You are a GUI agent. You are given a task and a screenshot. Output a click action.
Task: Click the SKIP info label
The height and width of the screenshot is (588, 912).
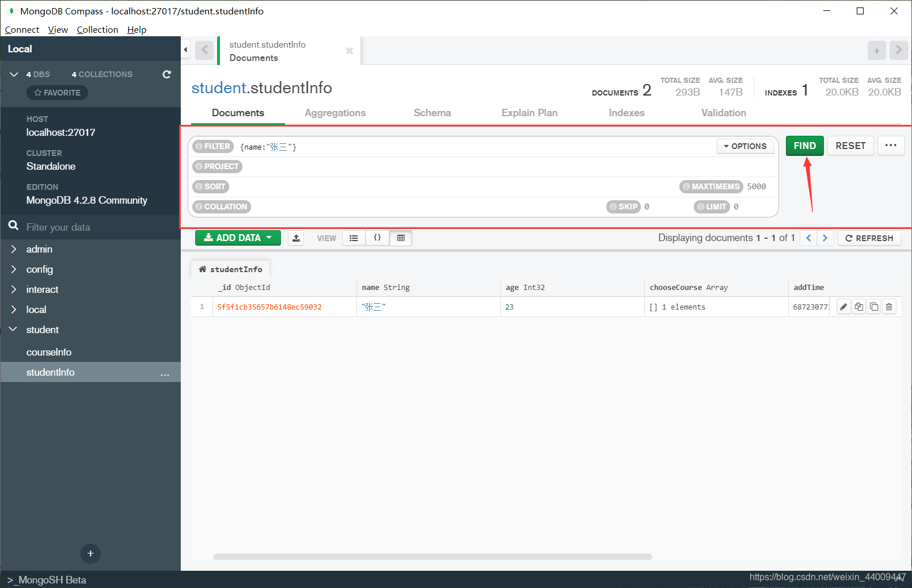(x=624, y=207)
